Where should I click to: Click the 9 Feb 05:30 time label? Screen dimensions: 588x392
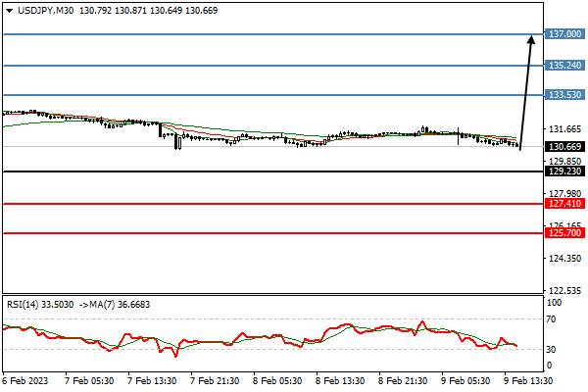(x=465, y=381)
